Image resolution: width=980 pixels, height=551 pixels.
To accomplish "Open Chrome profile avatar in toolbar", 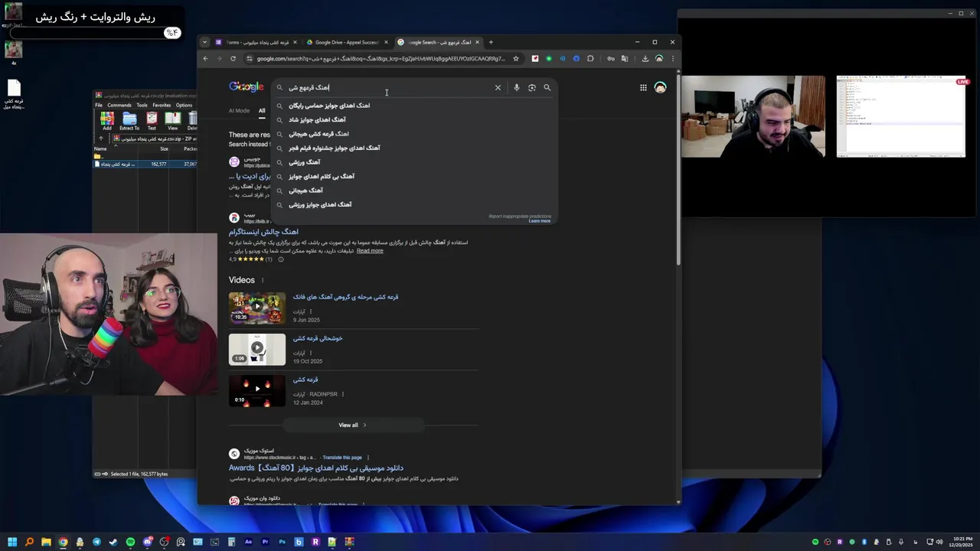I will tap(658, 58).
